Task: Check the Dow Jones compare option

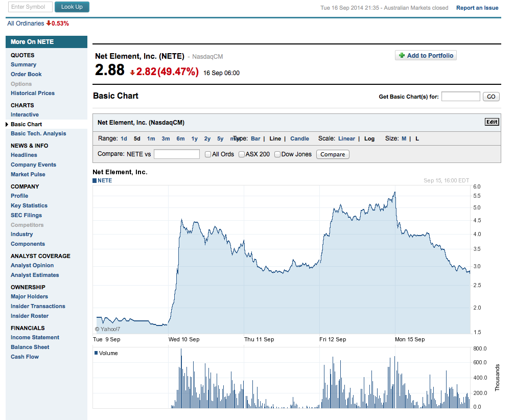Action: pos(277,154)
